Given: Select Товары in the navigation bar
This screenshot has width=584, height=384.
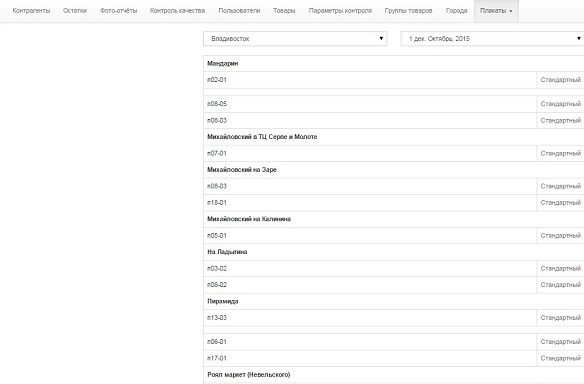Looking at the screenshot, I should pos(284,11).
